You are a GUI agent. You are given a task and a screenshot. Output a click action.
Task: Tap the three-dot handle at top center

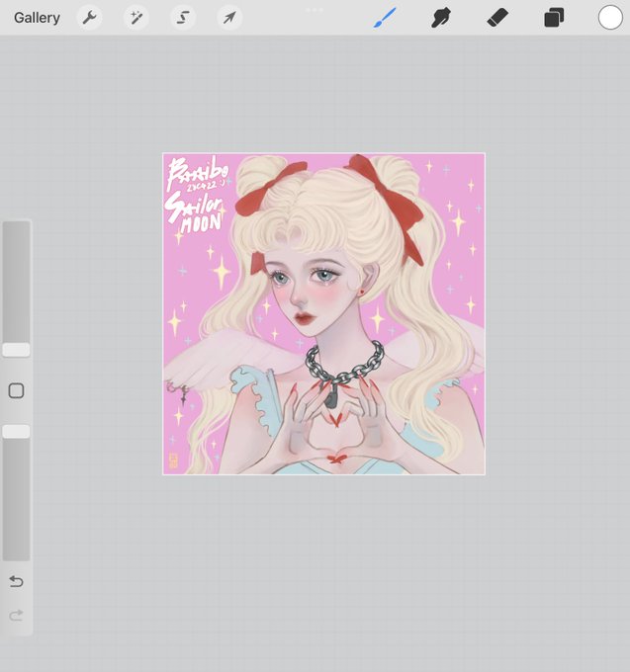point(315,10)
